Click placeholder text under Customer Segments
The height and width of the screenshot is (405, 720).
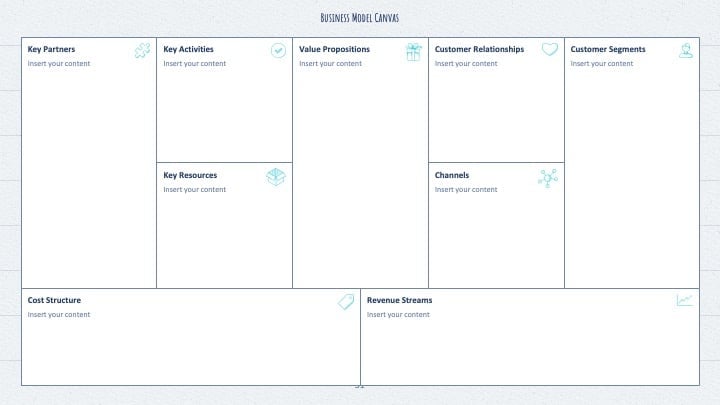602,63
